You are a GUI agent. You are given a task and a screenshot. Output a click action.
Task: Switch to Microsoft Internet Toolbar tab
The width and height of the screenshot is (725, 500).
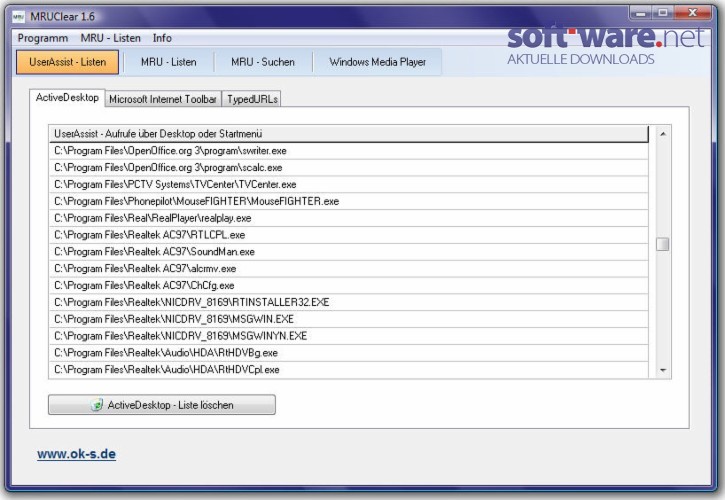163,99
